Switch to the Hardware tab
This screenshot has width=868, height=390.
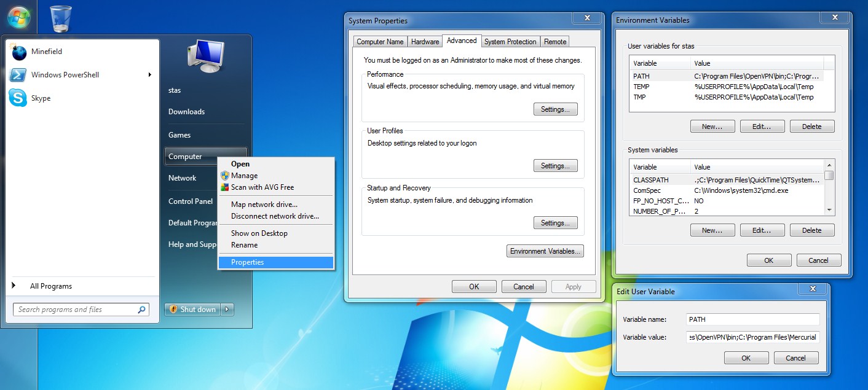[x=425, y=42]
